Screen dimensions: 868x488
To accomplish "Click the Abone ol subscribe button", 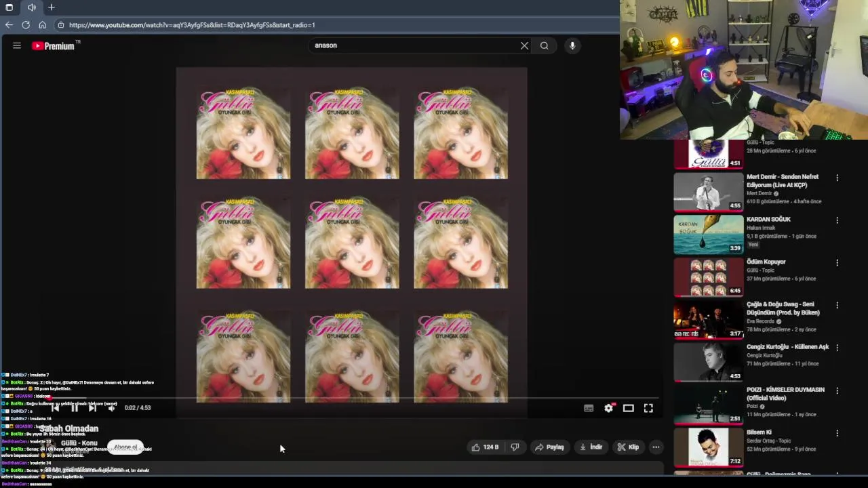I will (125, 447).
